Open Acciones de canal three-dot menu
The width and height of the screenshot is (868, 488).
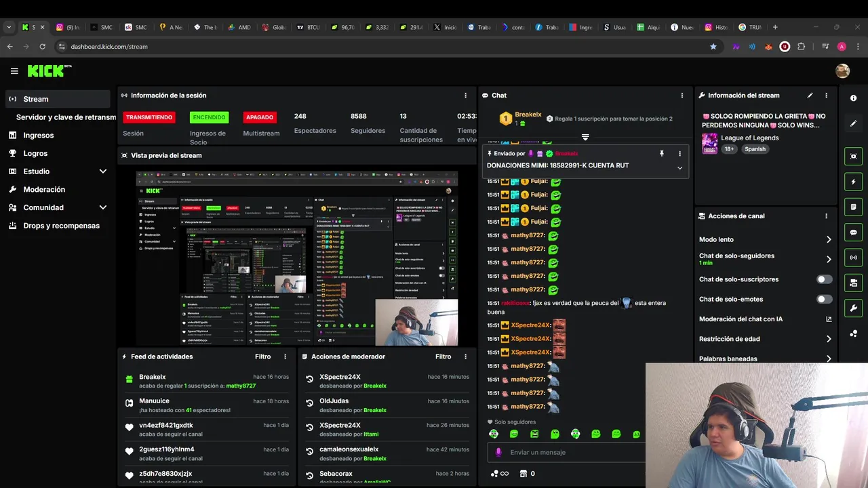pyautogui.click(x=826, y=216)
